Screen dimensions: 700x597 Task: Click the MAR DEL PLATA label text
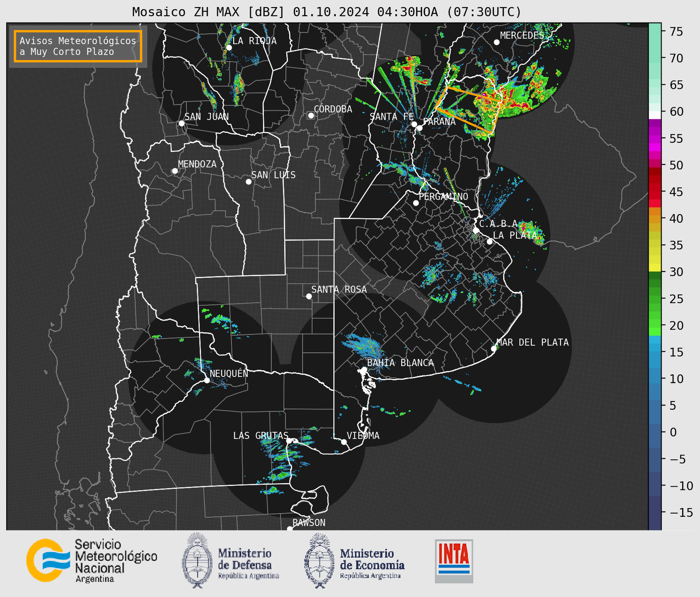tap(533, 343)
